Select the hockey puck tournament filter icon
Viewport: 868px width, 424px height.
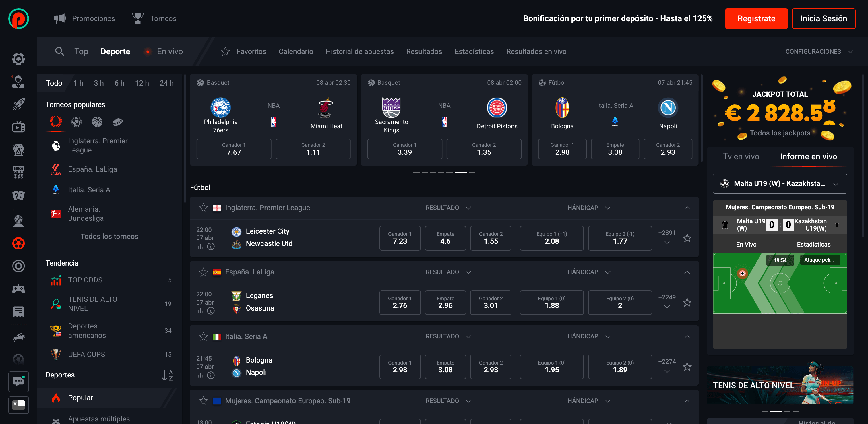[x=118, y=122]
